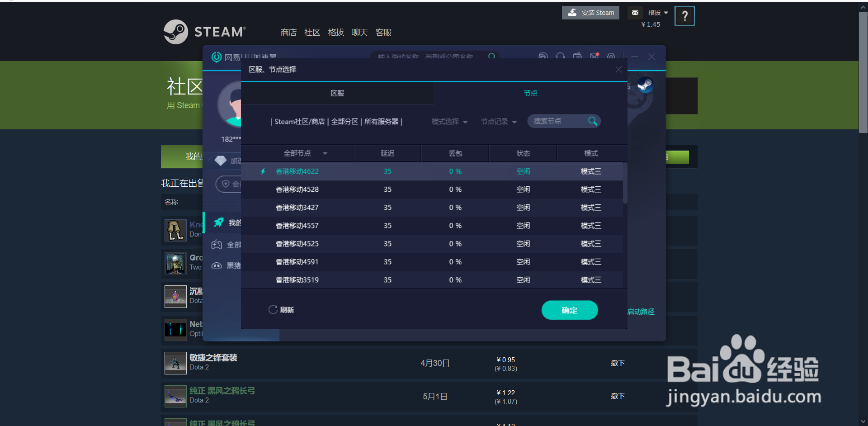Click the refresh circular arrow icon
868x426 pixels.
pos(273,310)
